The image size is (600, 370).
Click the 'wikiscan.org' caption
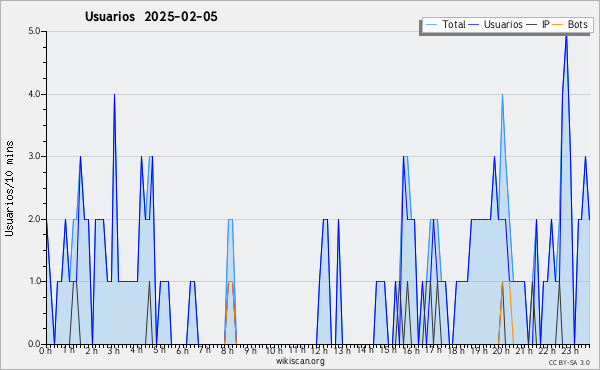click(300, 361)
